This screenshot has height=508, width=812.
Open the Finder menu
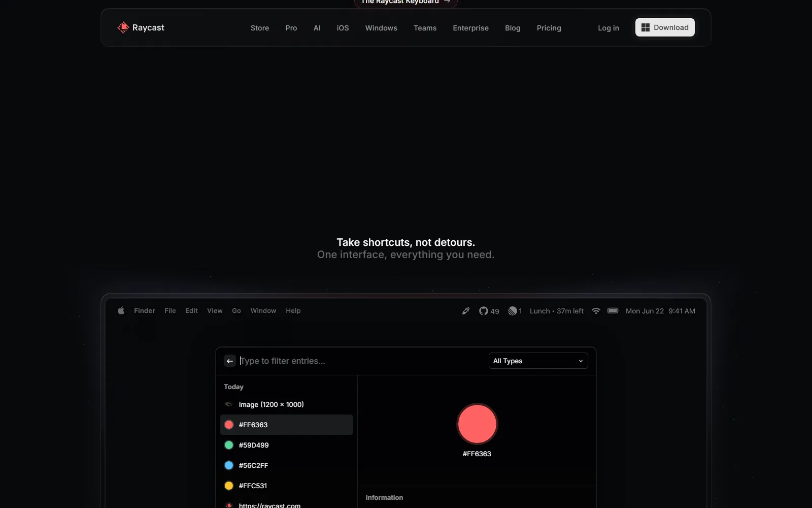coord(145,311)
